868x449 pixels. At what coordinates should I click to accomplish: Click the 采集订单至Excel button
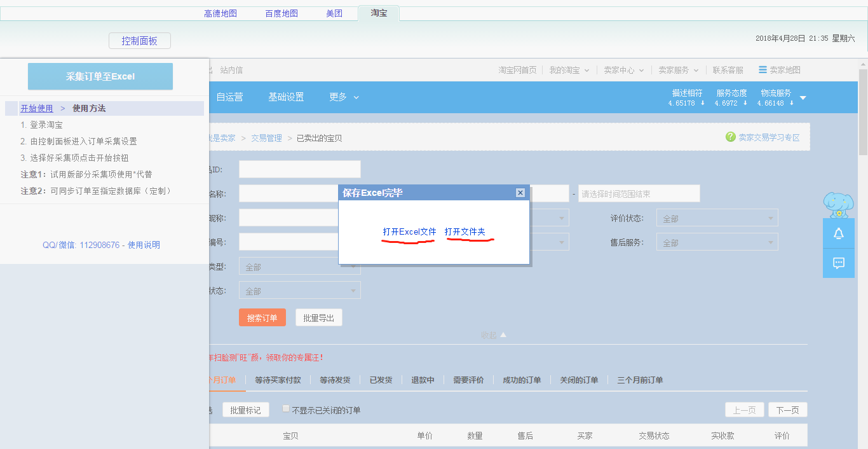pyautogui.click(x=100, y=76)
